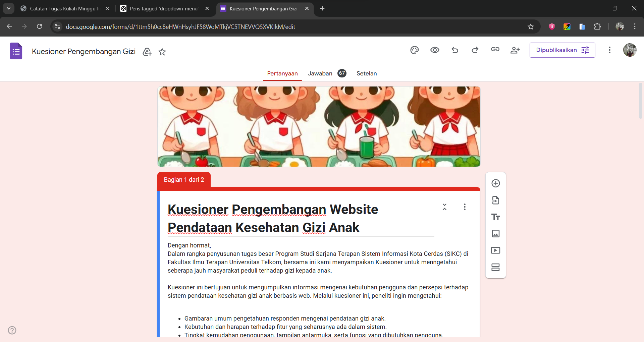
Task: Copy the responder link via link icon
Action: (495, 50)
